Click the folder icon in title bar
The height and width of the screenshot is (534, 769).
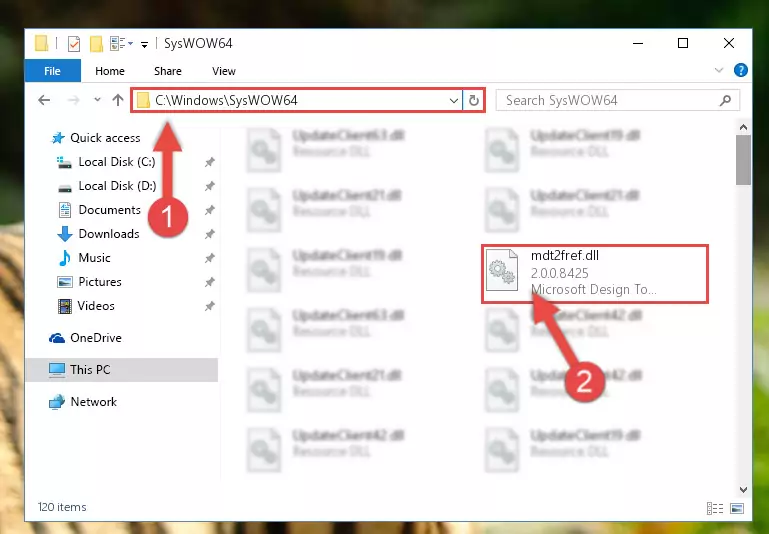click(x=42, y=43)
